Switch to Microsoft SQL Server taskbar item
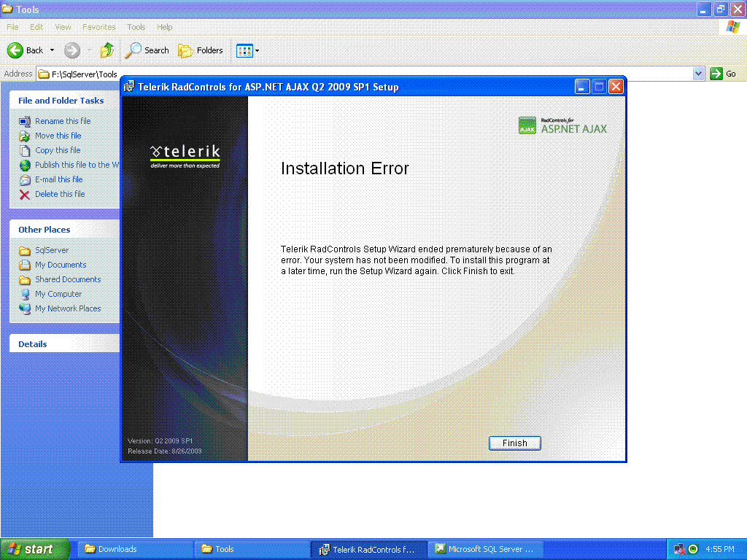747x560 pixels. point(486,549)
